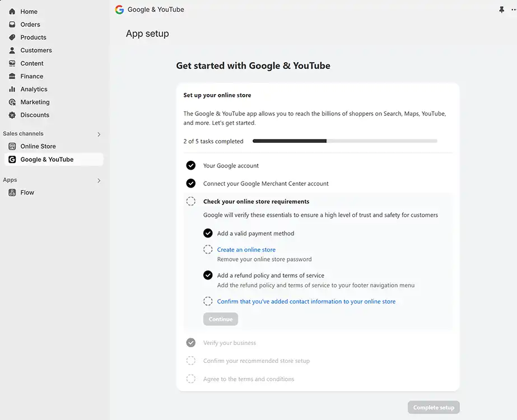Open the Products page
The height and width of the screenshot is (420, 517).
(33, 38)
